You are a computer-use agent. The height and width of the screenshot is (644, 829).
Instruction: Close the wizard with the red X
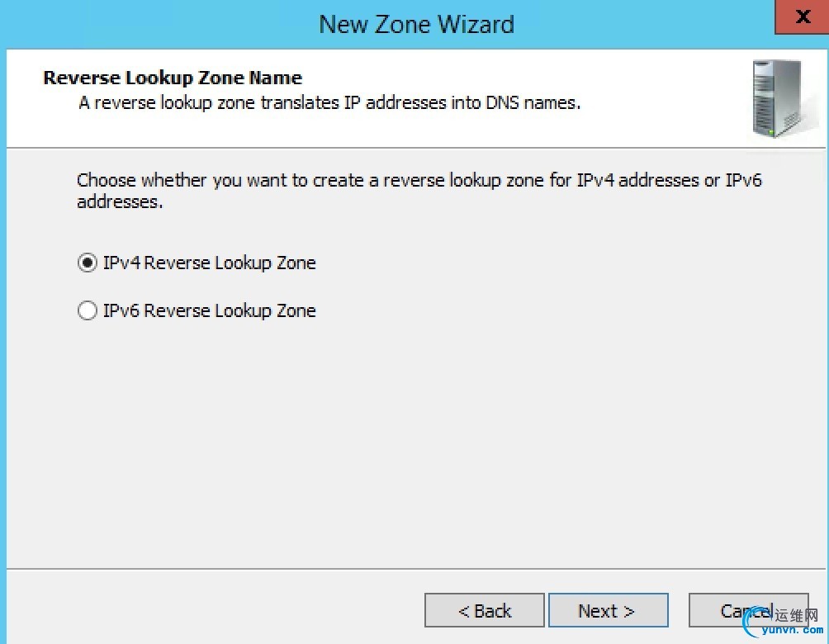(802, 17)
